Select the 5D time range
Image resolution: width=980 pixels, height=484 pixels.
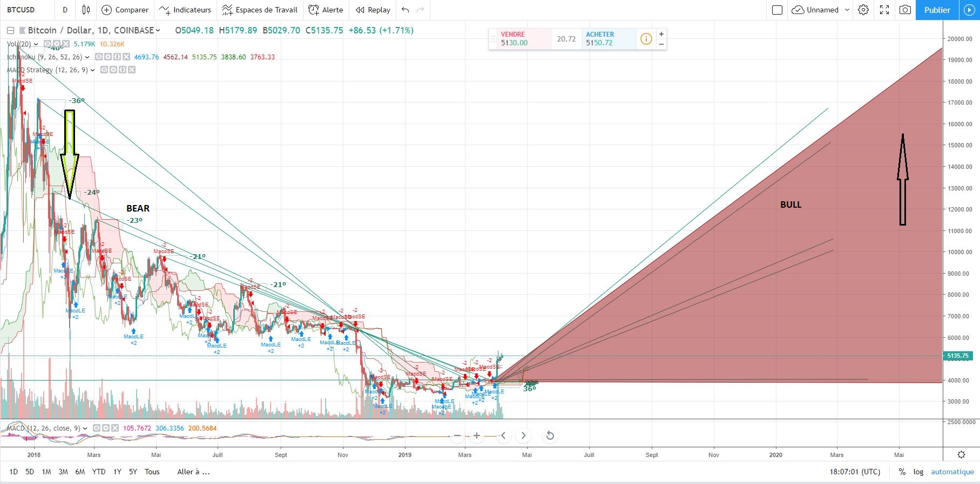tap(30, 472)
